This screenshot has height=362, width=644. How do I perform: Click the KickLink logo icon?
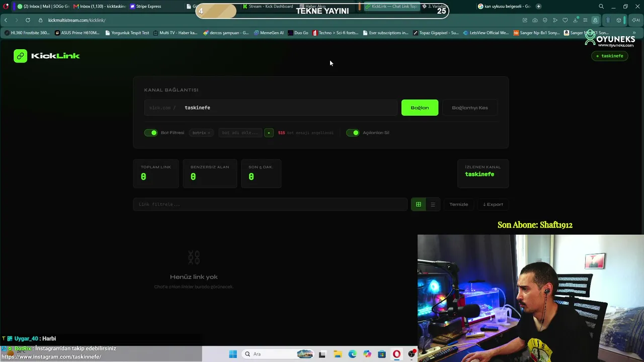pos(20,56)
